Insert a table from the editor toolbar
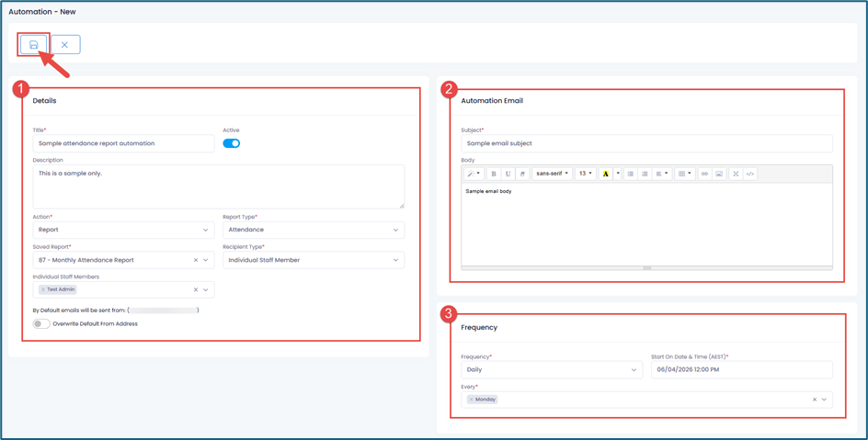868x440 pixels. (x=684, y=174)
